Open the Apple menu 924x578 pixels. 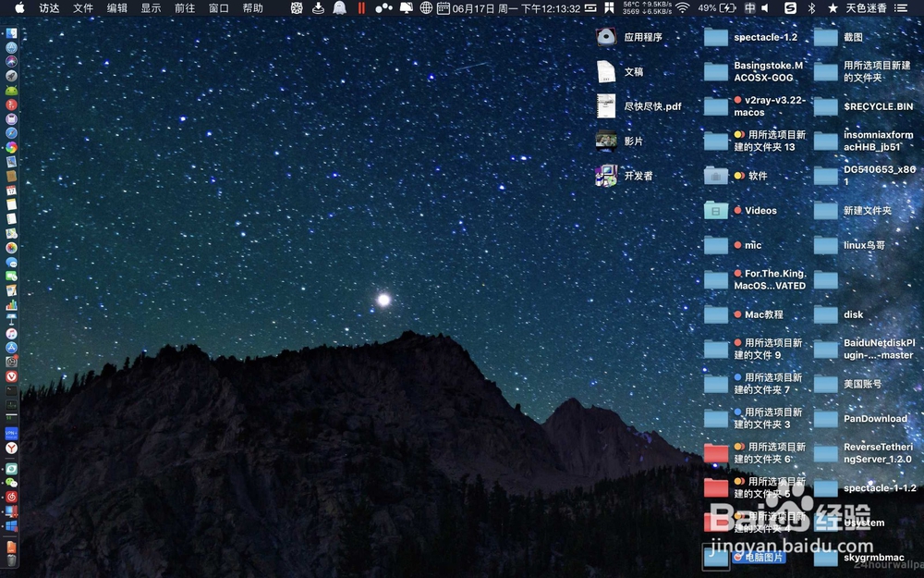[19, 7]
